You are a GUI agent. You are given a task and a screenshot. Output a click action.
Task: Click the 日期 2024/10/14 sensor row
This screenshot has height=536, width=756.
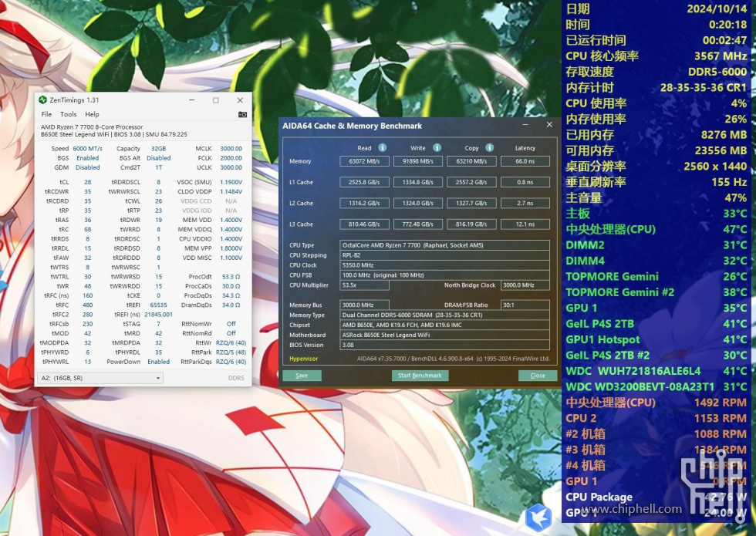pyautogui.click(x=656, y=8)
